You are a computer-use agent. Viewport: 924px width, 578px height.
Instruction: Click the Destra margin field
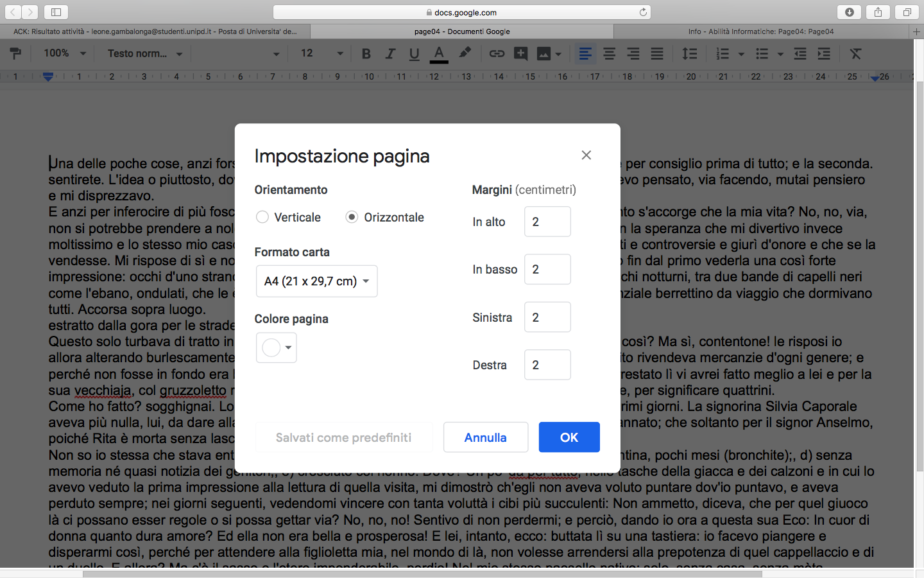click(x=547, y=365)
